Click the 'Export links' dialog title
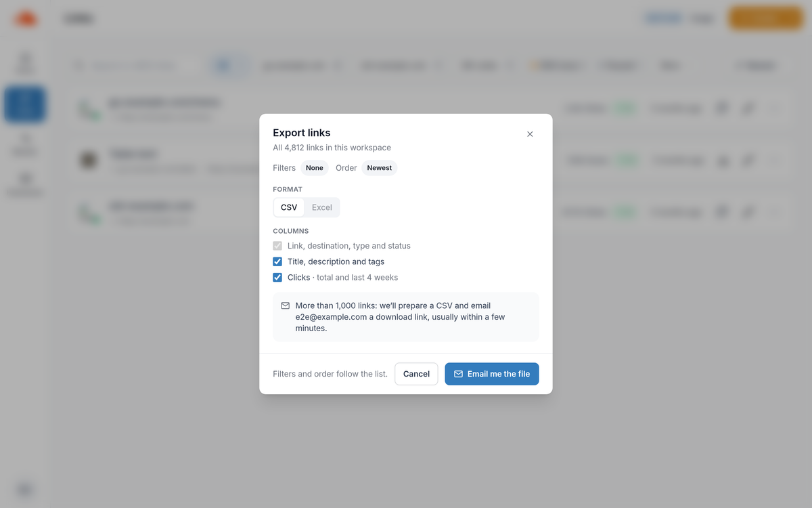812x508 pixels. pyautogui.click(x=302, y=133)
